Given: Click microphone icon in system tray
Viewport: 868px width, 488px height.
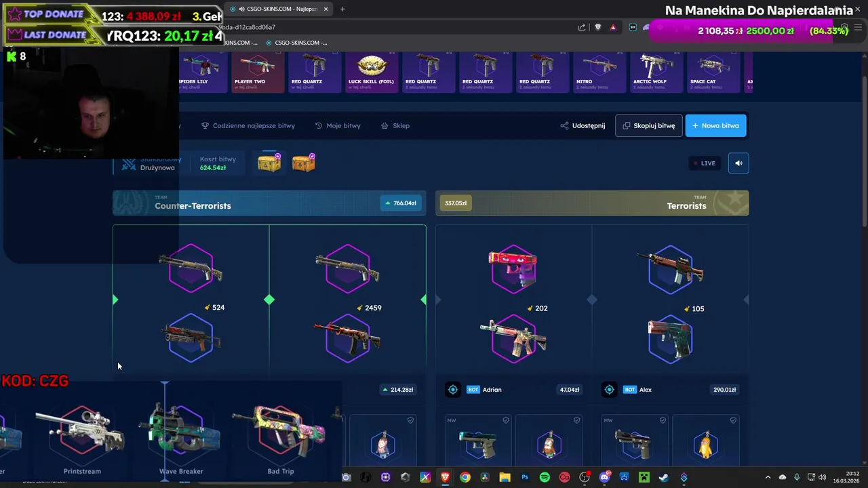Looking at the screenshot, I should click(x=797, y=477).
